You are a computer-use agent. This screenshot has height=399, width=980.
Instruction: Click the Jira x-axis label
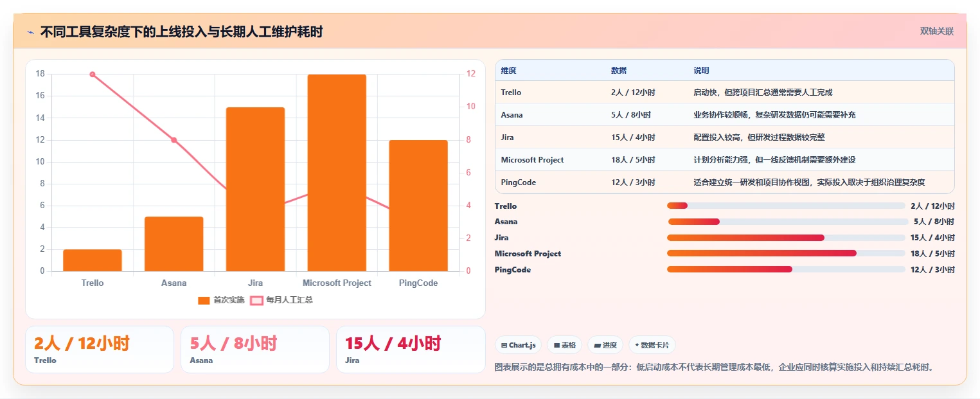[x=255, y=283]
